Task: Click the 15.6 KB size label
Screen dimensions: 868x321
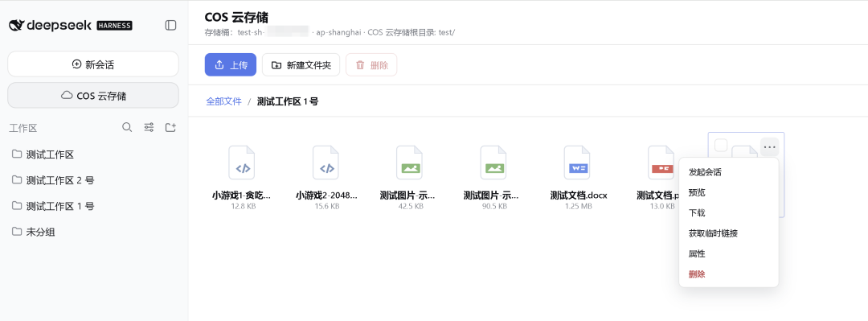Action: click(326, 206)
